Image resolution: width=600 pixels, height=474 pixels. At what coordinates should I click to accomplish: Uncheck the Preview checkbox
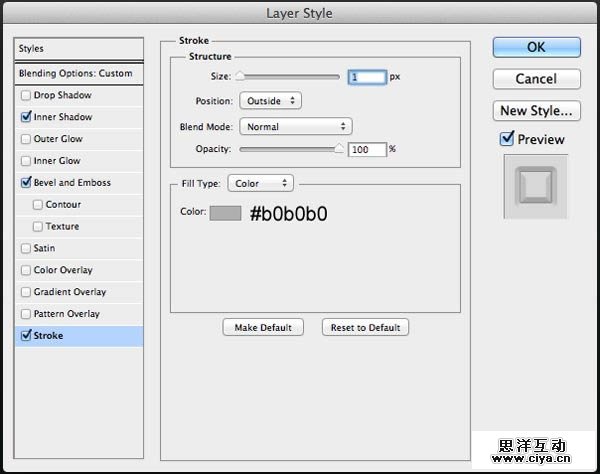click(507, 139)
